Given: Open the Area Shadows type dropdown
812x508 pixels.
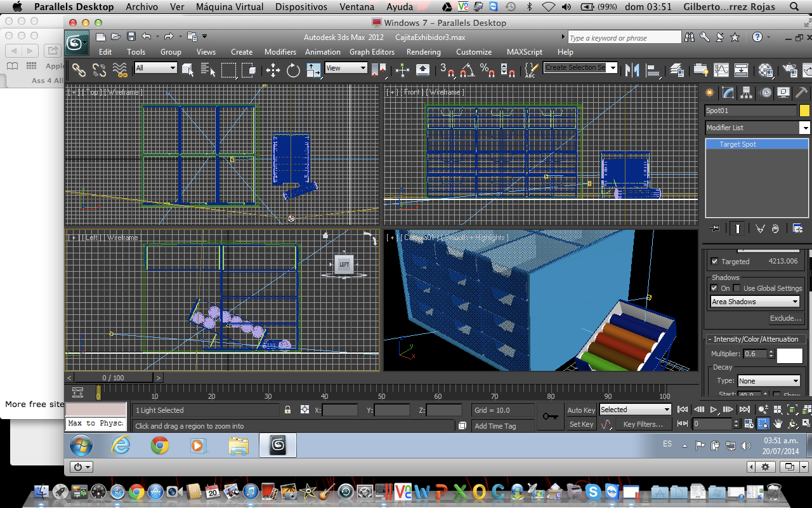Looking at the screenshot, I should coord(755,302).
